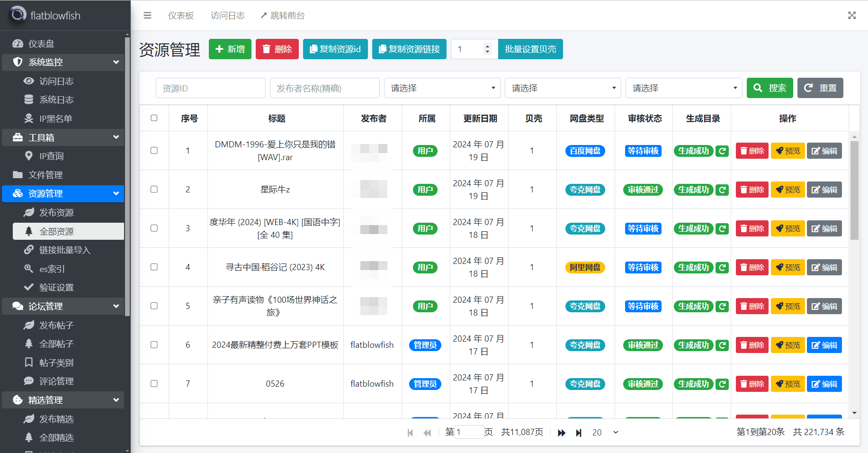
Task: Toggle the sidebar hamburger menu
Action: point(147,16)
